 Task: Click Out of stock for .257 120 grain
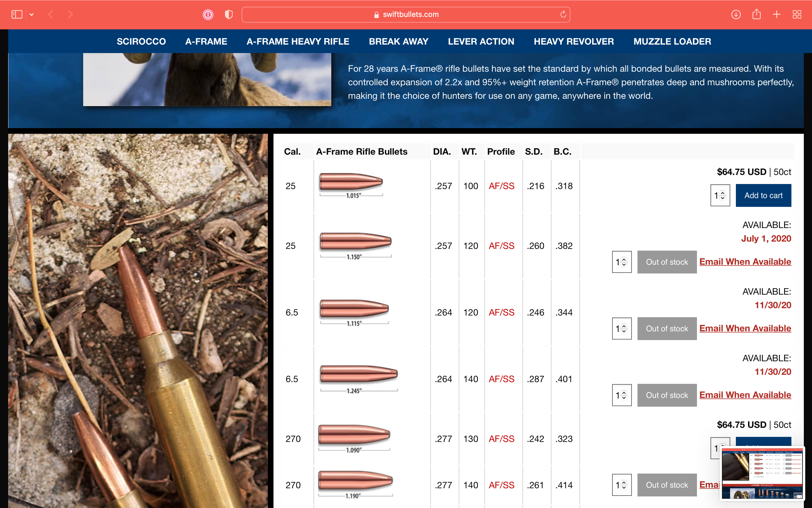pyautogui.click(x=667, y=262)
